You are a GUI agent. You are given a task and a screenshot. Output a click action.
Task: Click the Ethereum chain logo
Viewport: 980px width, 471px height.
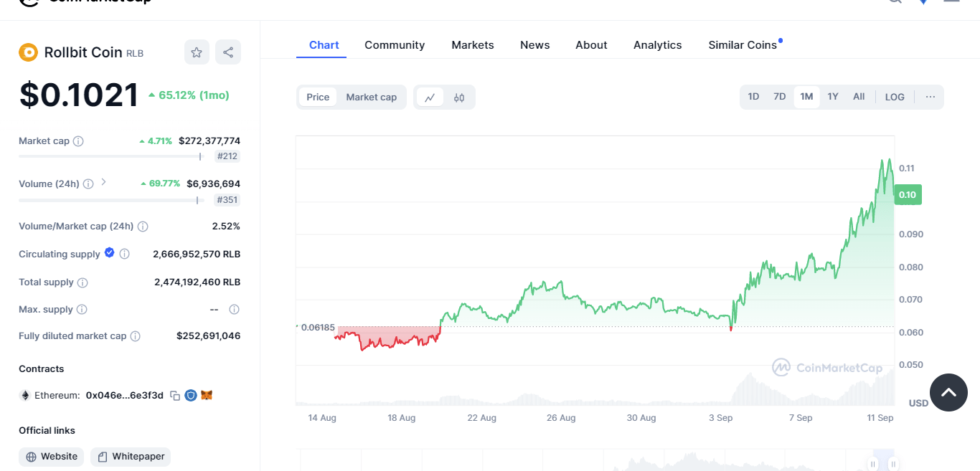[x=25, y=395]
